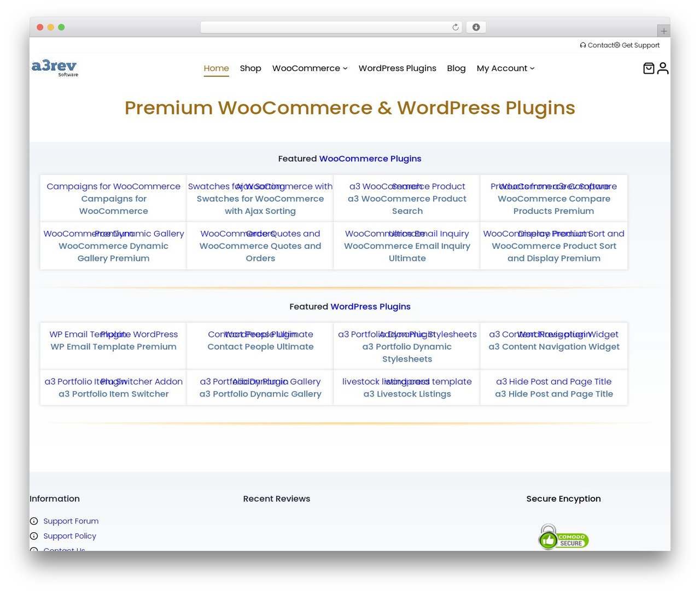Open the a3 WooCommerce Product Search card
The width and height of the screenshot is (700, 593).
(x=407, y=199)
